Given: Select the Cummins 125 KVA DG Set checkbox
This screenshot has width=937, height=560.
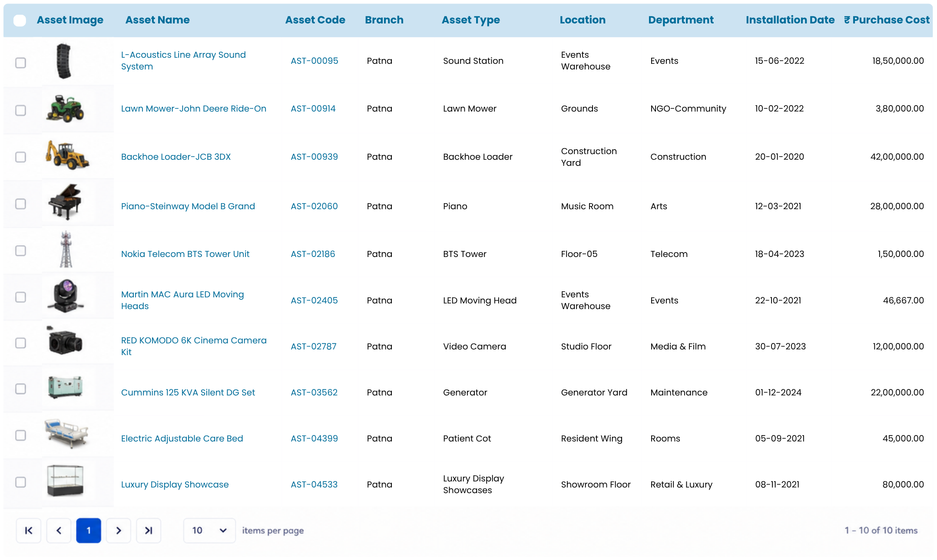Looking at the screenshot, I should (20, 389).
